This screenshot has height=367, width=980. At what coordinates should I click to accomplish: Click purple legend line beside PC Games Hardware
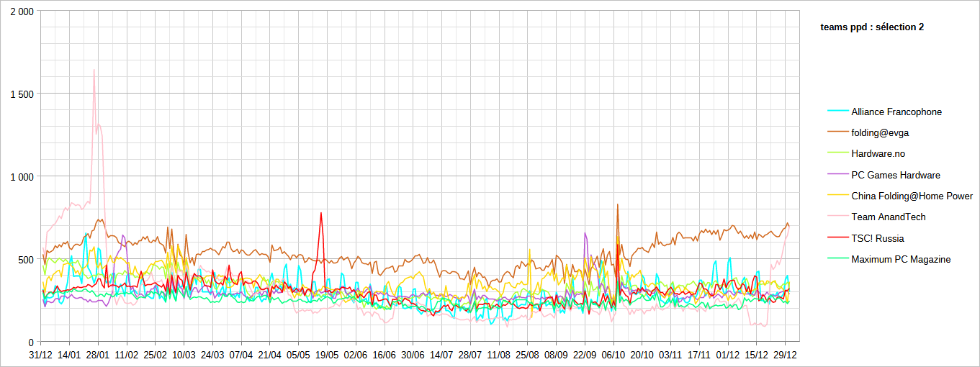coord(837,175)
